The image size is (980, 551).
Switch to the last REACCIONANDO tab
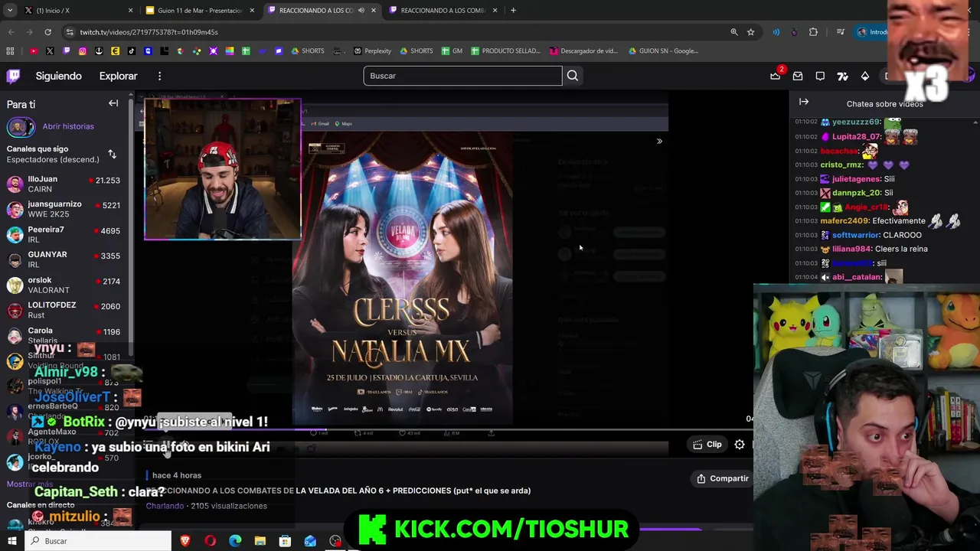tap(443, 11)
